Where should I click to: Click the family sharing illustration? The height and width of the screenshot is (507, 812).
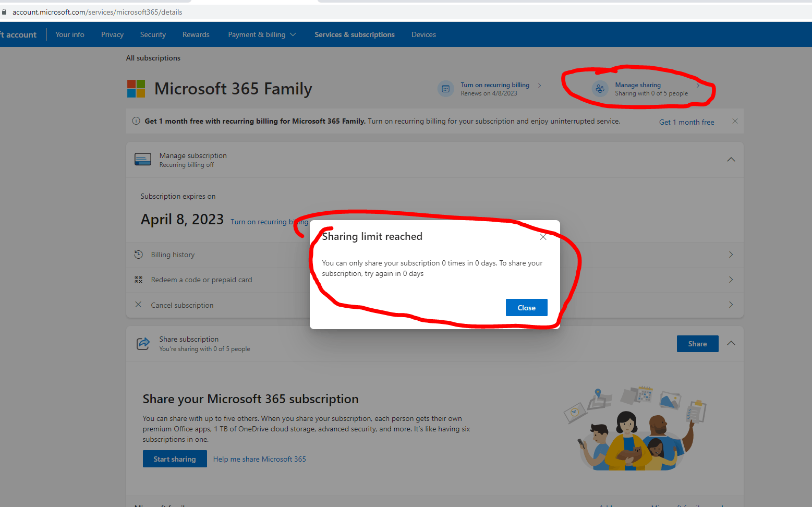click(635, 428)
